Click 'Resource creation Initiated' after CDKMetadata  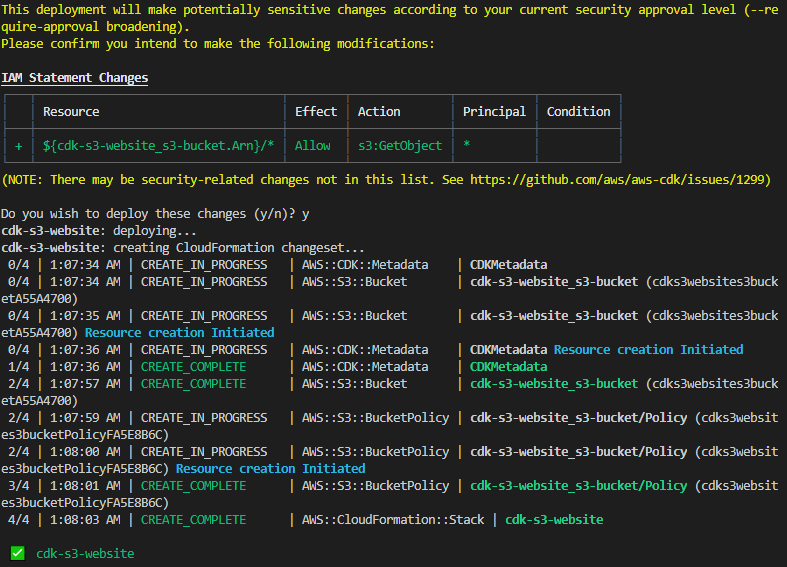click(x=648, y=350)
